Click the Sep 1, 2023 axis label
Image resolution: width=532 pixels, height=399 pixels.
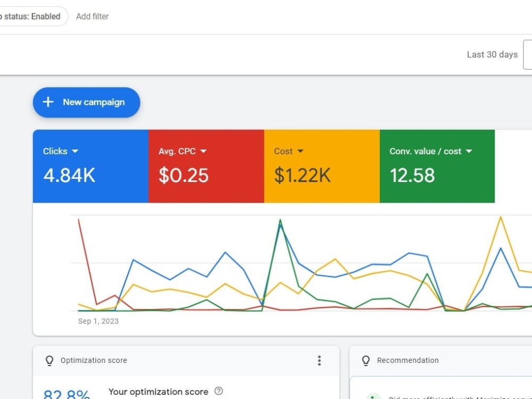[98, 321]
